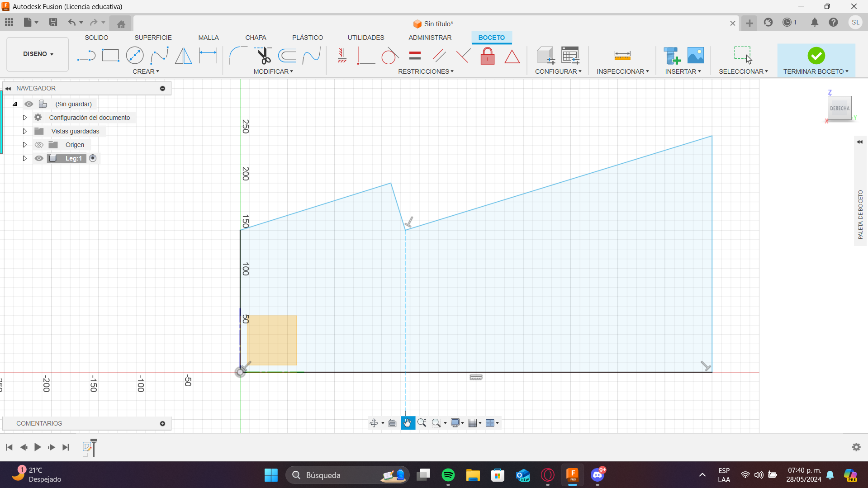The height and width of the screenshot is (488, 868).
Task: Click the Zoom magnifier tool
Action: 422,423
